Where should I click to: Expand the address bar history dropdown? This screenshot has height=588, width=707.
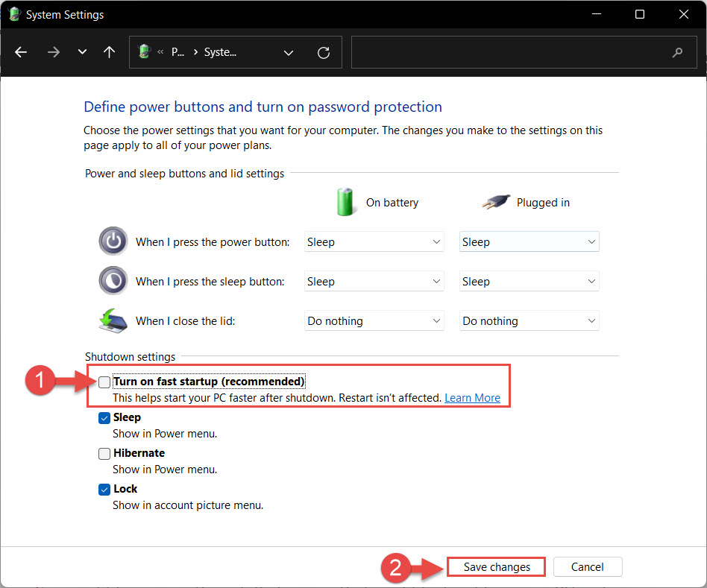[289, 53]
